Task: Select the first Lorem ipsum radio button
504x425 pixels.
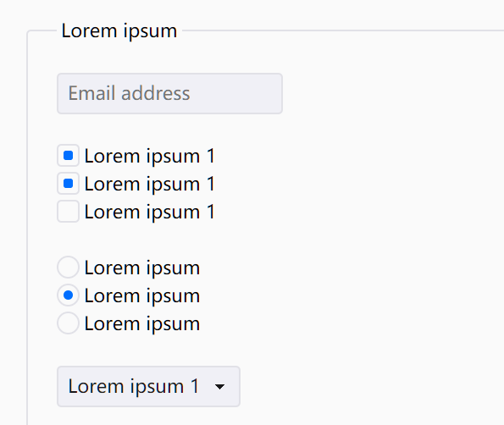Action: 68,267
